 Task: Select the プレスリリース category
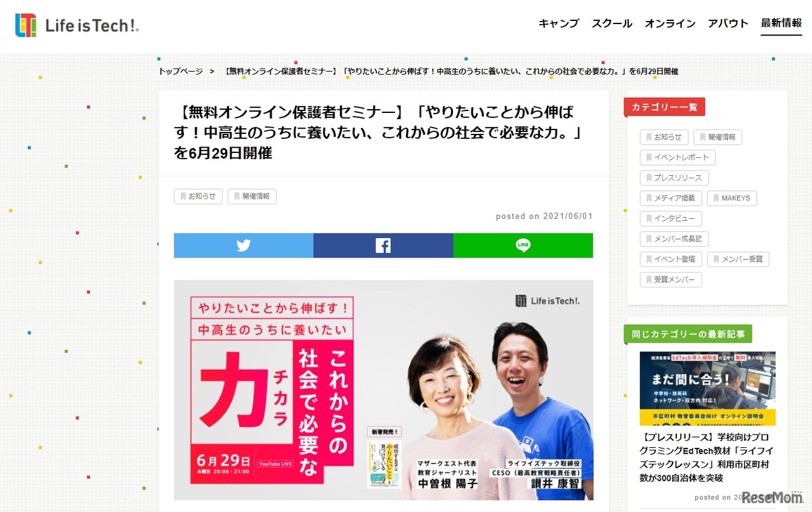tap(674, 178)
